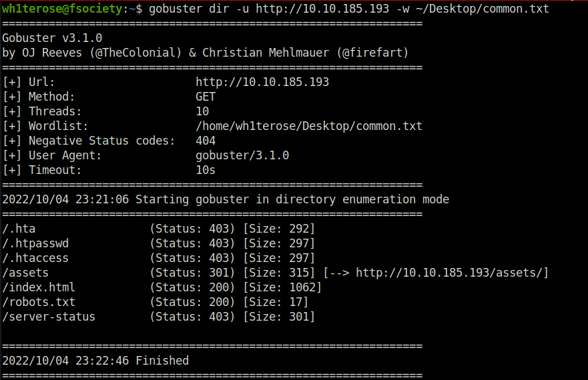Click the 23:22:46 Finished line
Viewport: 588px width, 380px height.
pyautogui.click(x=95, y=361)
